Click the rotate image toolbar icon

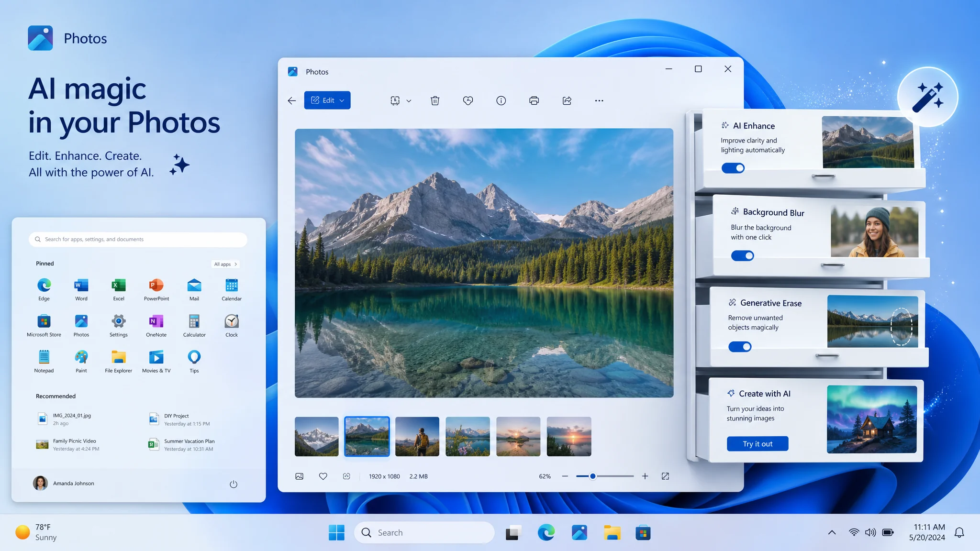click(x=395, y=100)
